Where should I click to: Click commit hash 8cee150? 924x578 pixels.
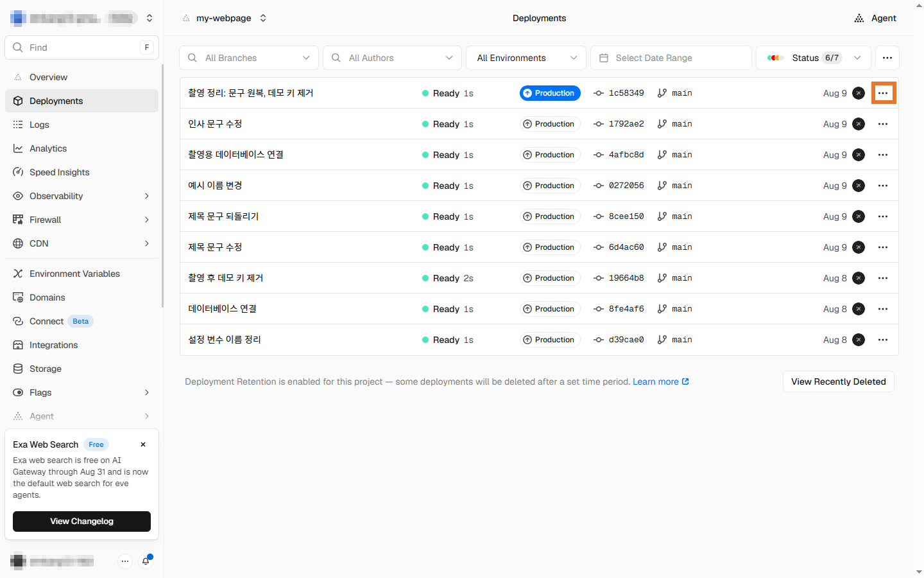click(626, 216)
